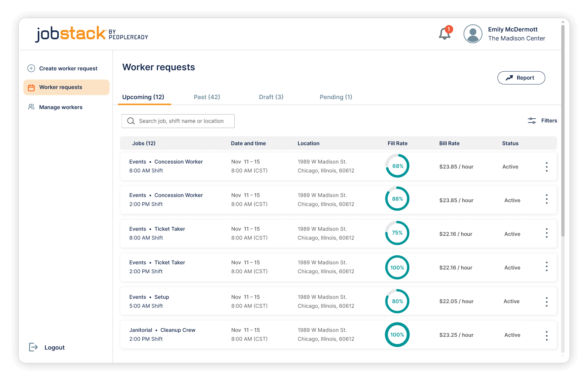Open the Events Setup 5:00 AM Shift row

point(338,301)
